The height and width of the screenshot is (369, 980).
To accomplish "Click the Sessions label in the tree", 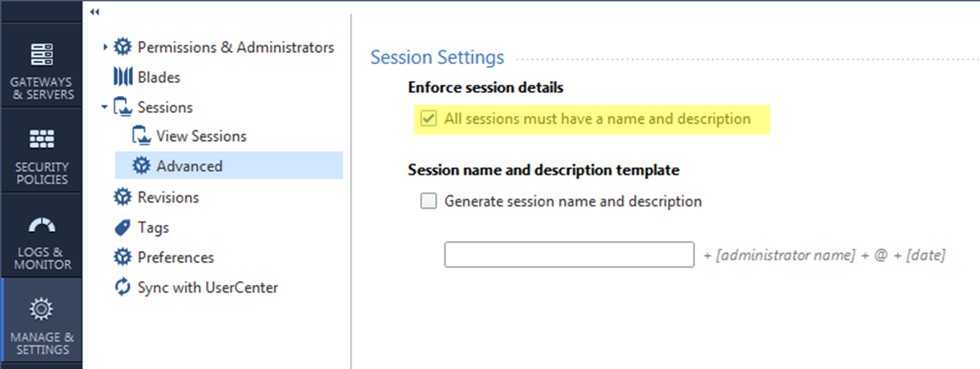I will point(165,107).
